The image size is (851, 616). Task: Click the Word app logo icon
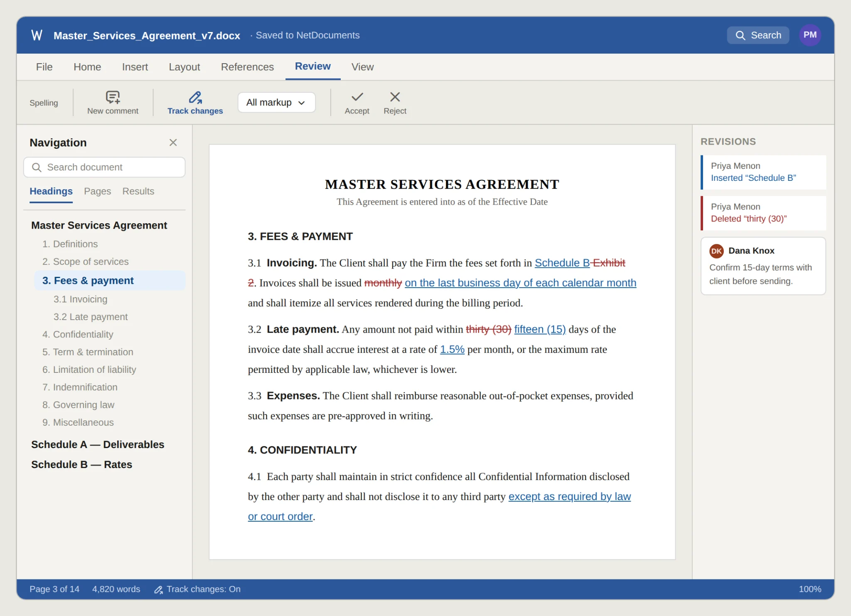(x=37, y=35)
